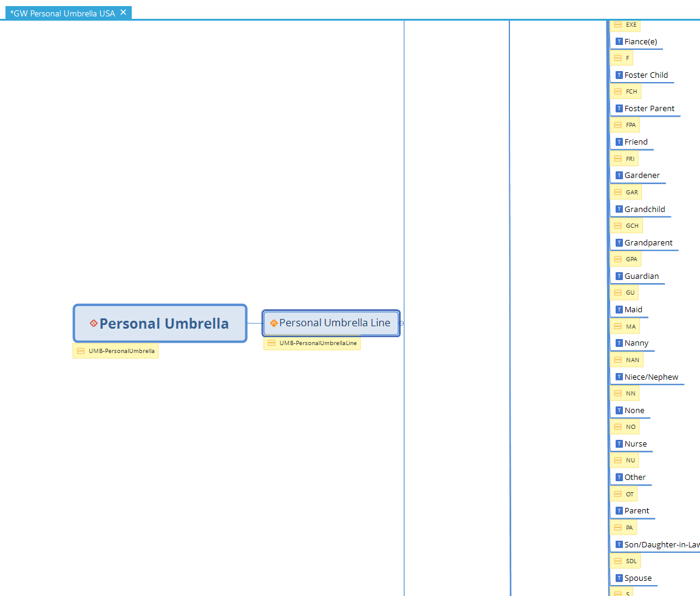The height and width of the screenshot is (596, 700).
Task: Select the Guardian topic
Action: (x=641, y=276)
